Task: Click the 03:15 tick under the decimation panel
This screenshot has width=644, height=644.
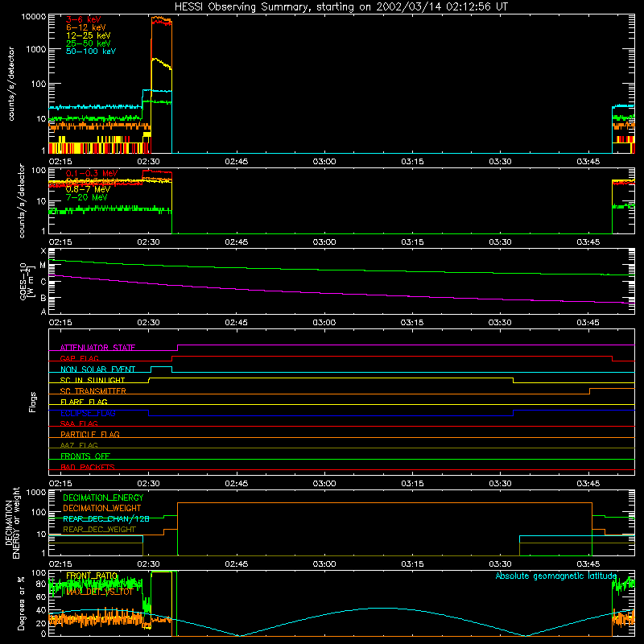Action: tap(412, 564)
